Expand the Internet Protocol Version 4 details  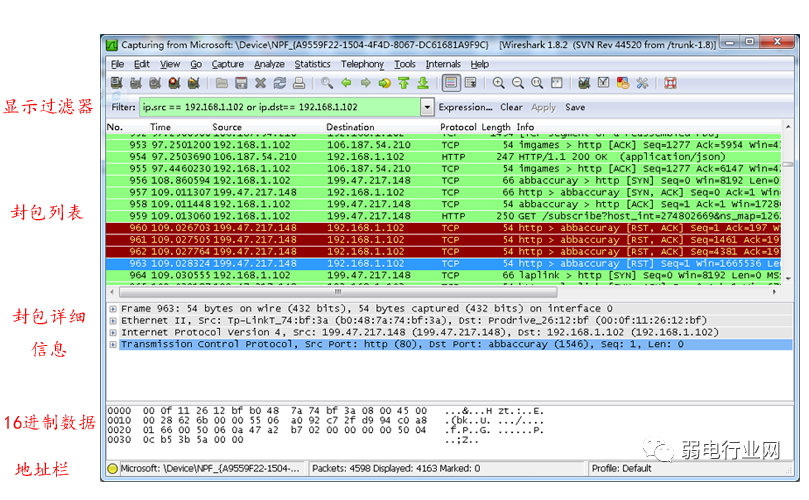tap(112, 333)
